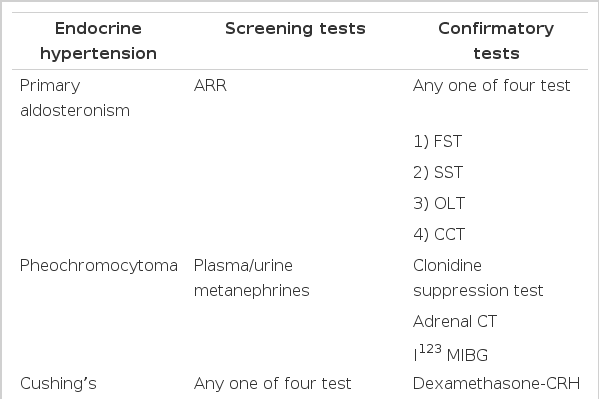Click the Clonidine suppression test entry

[478, 278]
